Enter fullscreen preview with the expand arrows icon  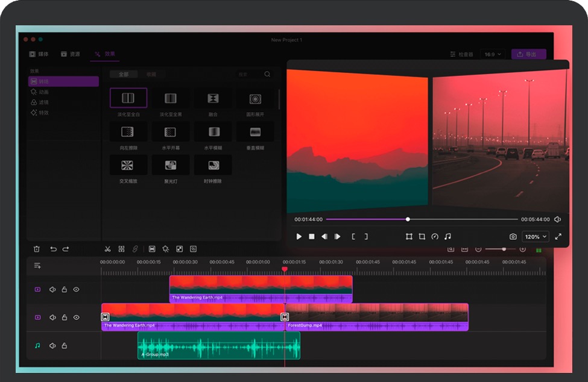558,237
